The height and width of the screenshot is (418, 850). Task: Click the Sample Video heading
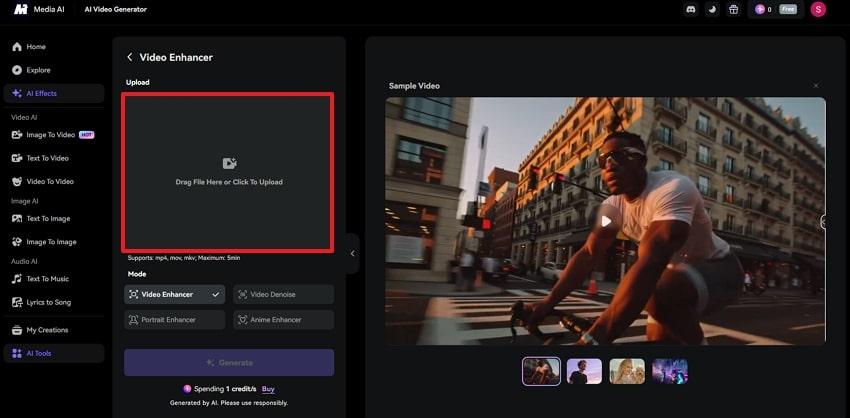point(414,86)
